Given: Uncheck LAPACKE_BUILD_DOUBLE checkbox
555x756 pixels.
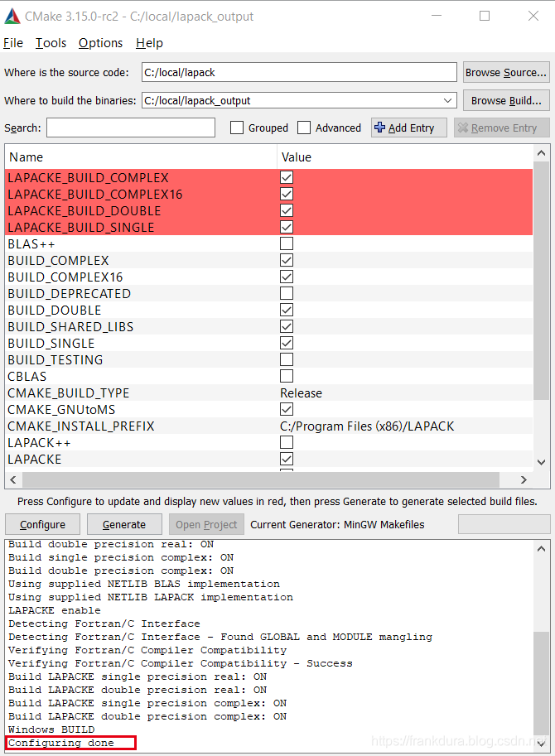Looking at the screenshot, I should tap(287, 210).
